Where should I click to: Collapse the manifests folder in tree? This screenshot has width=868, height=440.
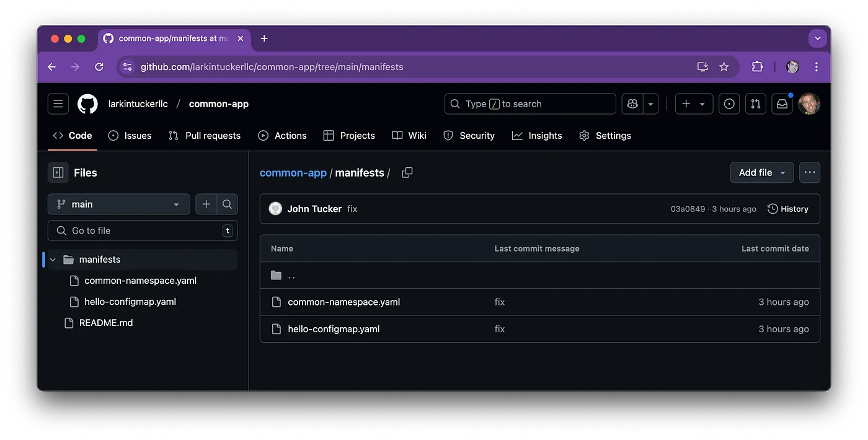53,260
